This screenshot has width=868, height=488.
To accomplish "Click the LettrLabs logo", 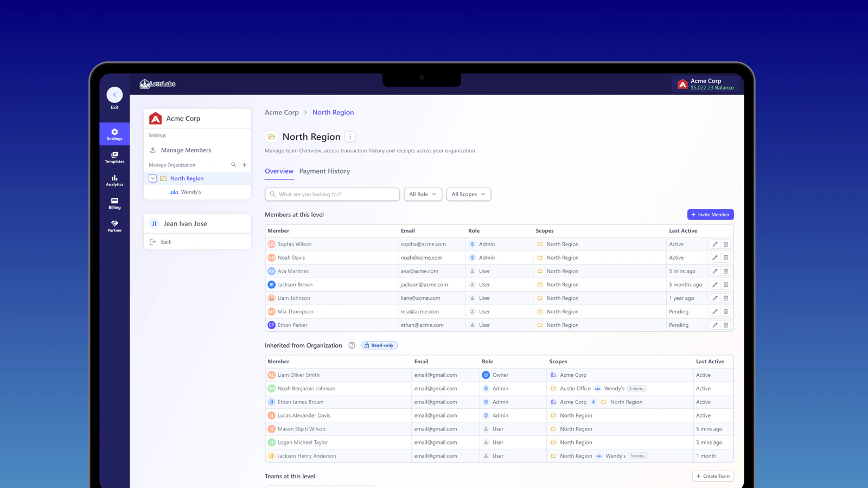I will (157, 84).
